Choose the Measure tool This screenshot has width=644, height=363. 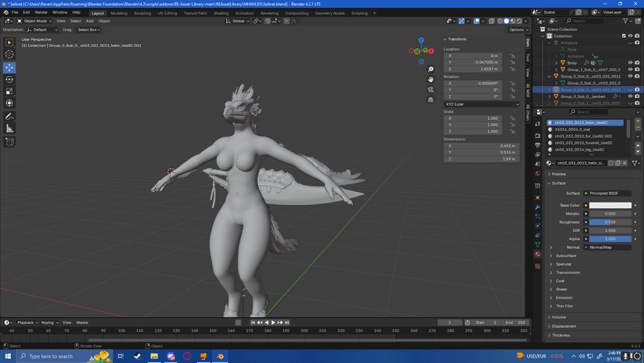click(10, 128)
